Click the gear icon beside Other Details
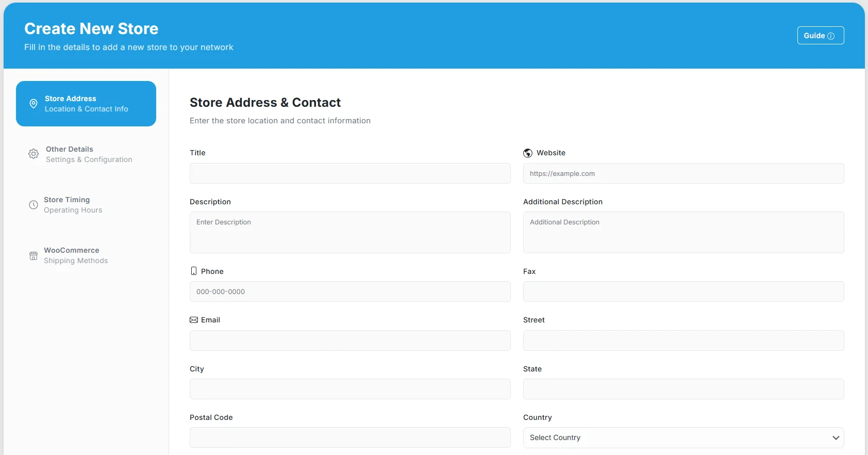This screenshot has height=455, width=868. pos(34,154)
